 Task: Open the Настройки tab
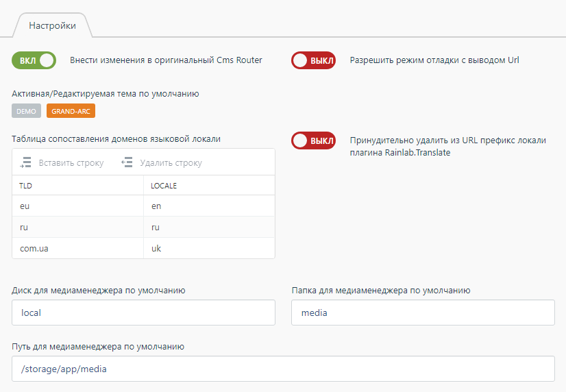[52, 26]
